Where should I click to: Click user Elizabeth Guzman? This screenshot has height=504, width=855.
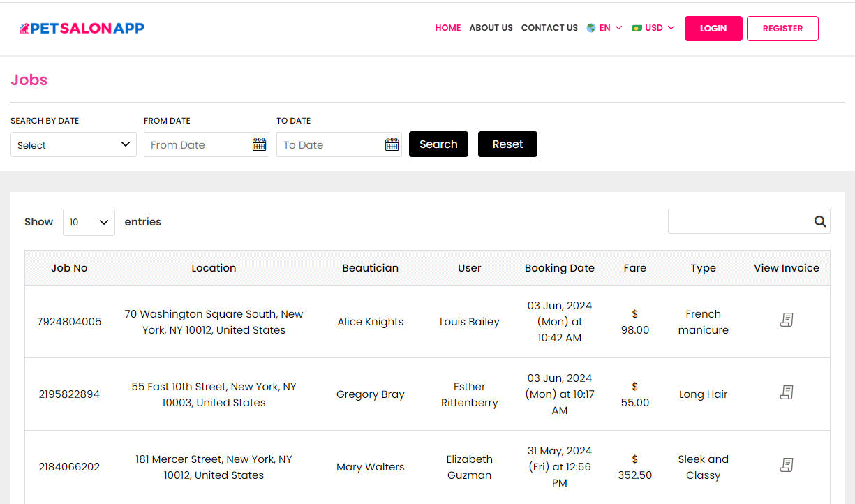pyautogui.click(x=469, y=467)
